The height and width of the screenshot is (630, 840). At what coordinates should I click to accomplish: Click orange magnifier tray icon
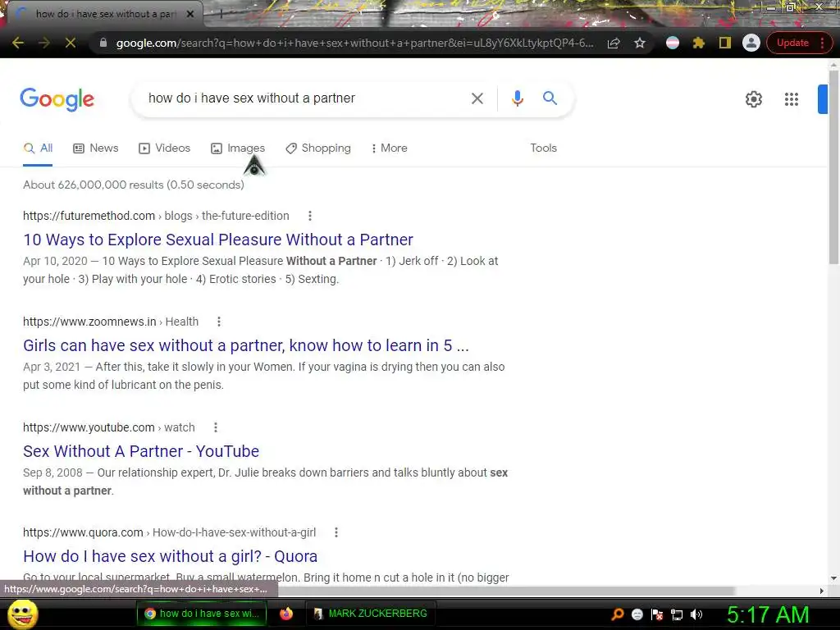(x=618, y=614)
